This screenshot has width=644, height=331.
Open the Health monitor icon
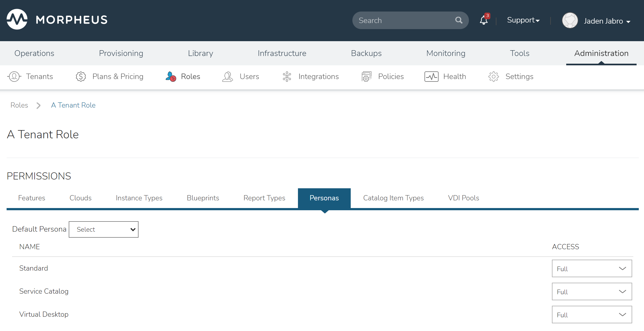click(431, 77)
